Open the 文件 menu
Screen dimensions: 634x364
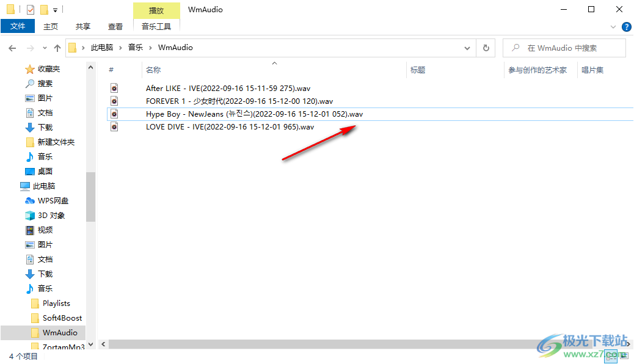[18, 26]
